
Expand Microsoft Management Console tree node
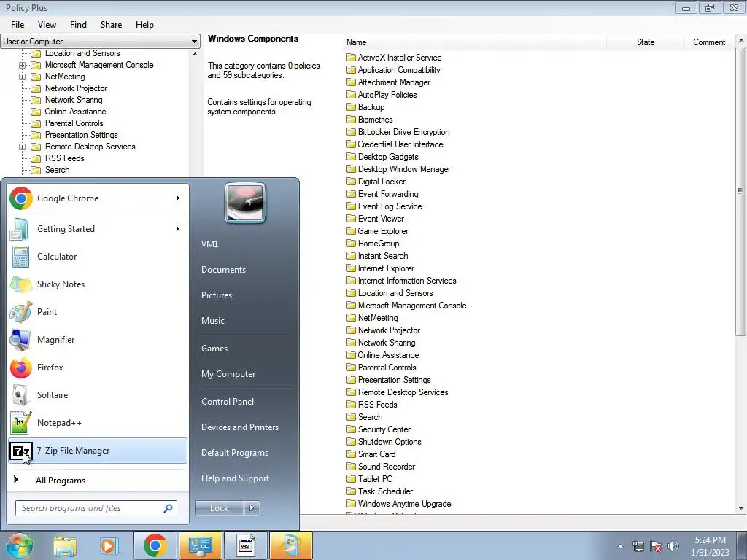point(22,65)
